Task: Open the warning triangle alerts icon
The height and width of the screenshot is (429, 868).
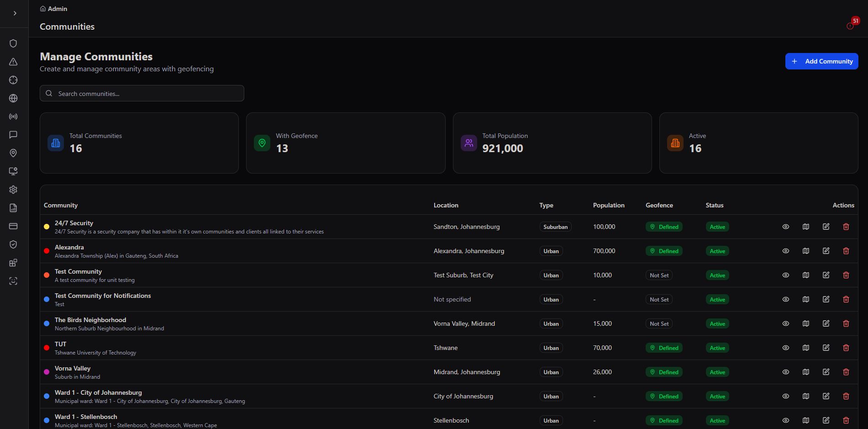Action: (13, 62)
